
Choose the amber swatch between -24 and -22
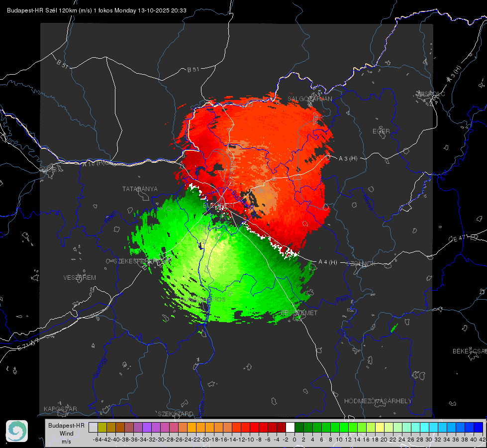[x=192, y=427]
